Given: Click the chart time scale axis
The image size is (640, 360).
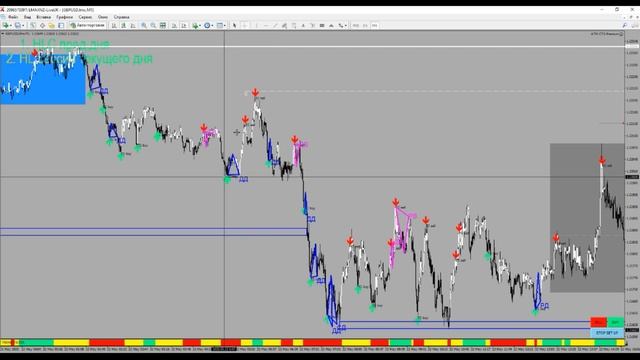Looking at the screenshot, I should pos(312,349).
